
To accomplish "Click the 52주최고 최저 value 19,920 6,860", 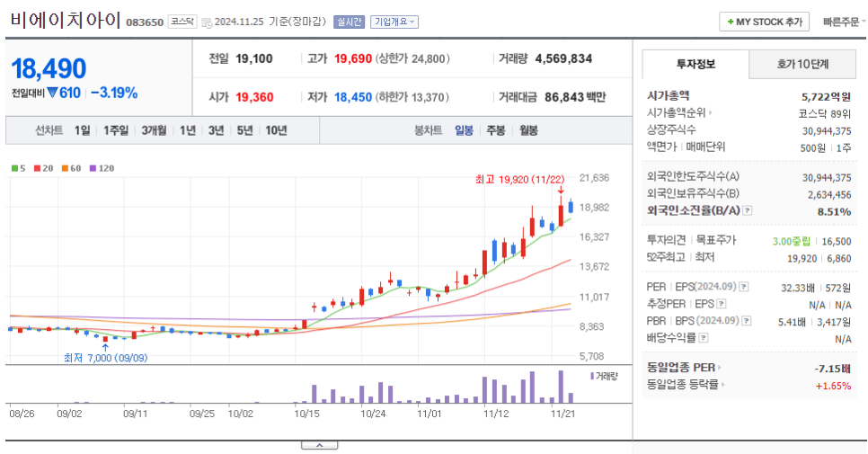I will pyautogui.click(x=819, y=259).
